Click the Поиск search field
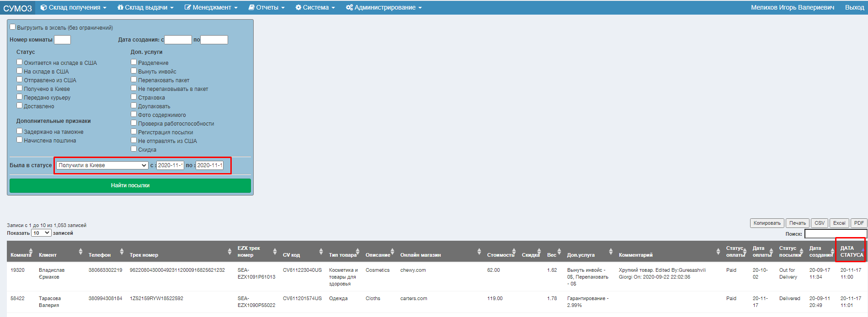This screenshot has width=868, height=317. pos(835,234)
